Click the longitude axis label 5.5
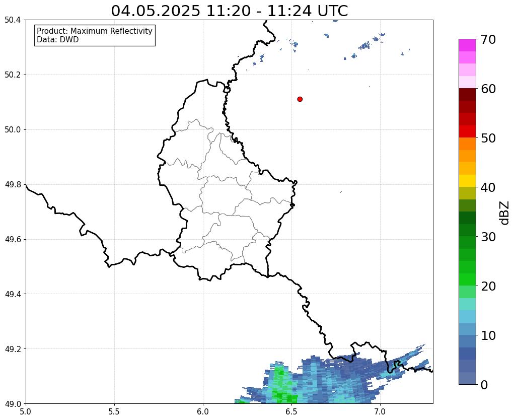The image size is (515, 420). tap(114, 412)
